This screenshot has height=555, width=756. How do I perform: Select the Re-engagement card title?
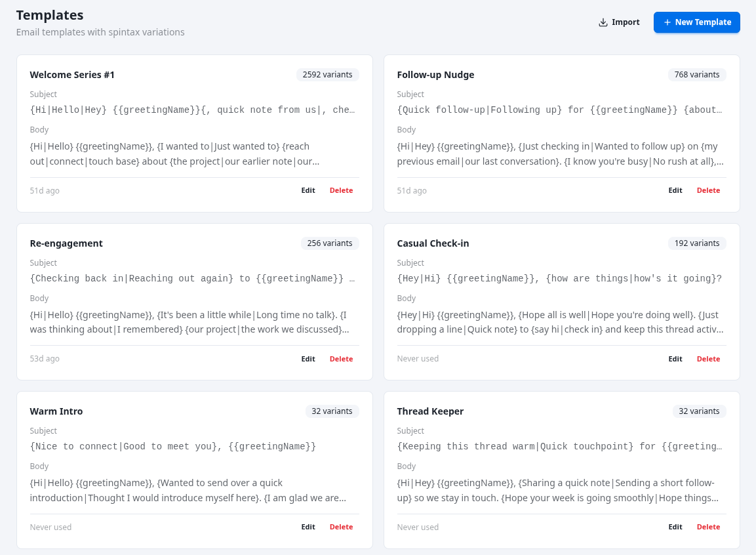tap(66, 243)
